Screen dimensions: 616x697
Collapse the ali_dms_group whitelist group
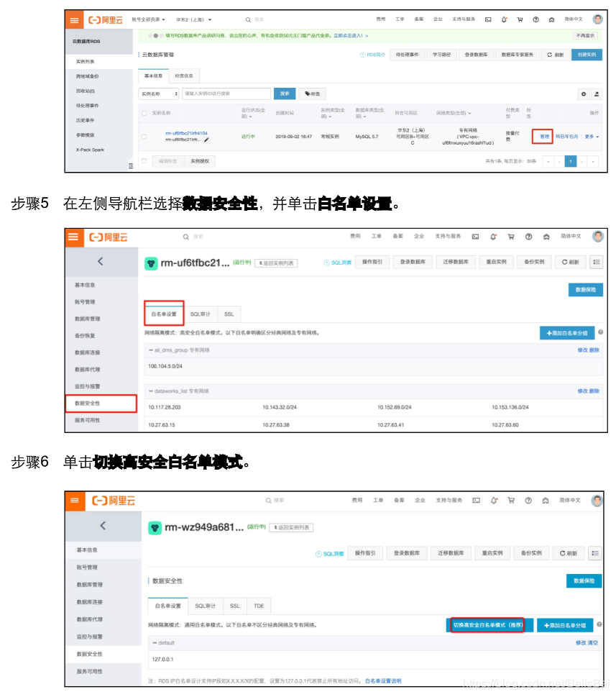coord(151,350)
